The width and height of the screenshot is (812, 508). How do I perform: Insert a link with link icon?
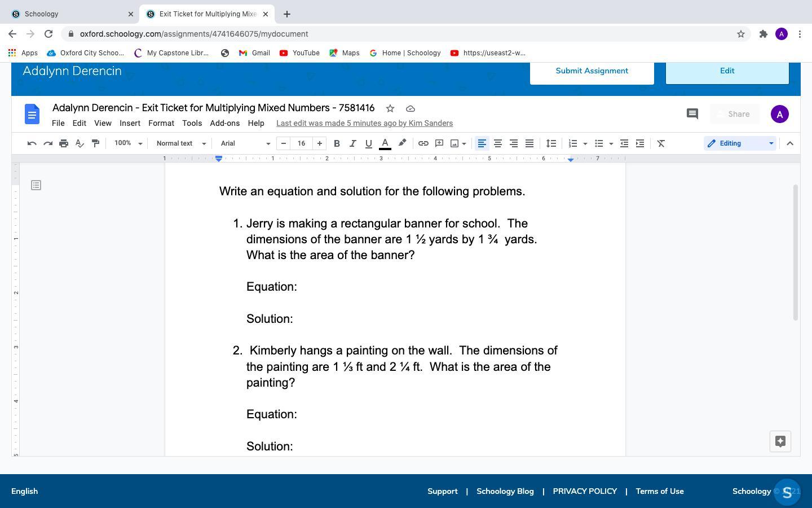tap(423, 143)
